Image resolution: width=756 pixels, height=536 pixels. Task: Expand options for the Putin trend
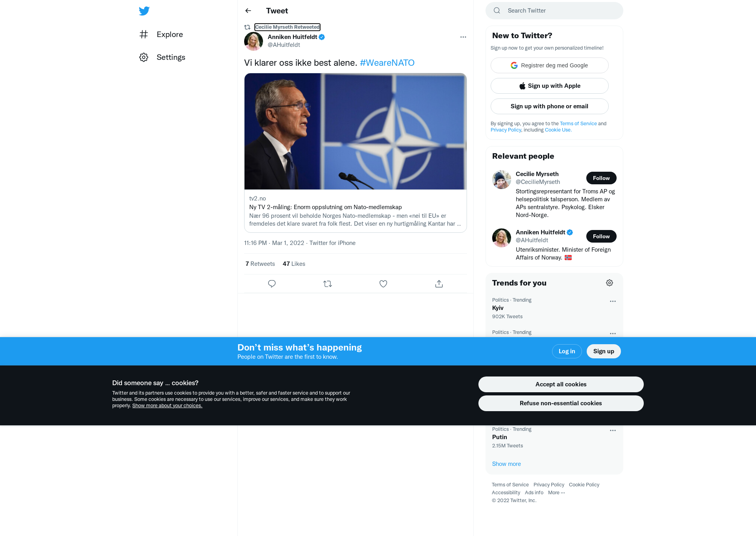pyautogui.click(x=613, y=430)
